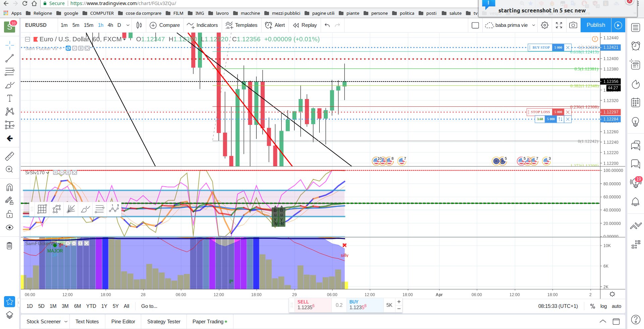Switch to the 4h timeframe
Image resolution: width=644 pixels, height=329 pixels.
pos(110,25)
